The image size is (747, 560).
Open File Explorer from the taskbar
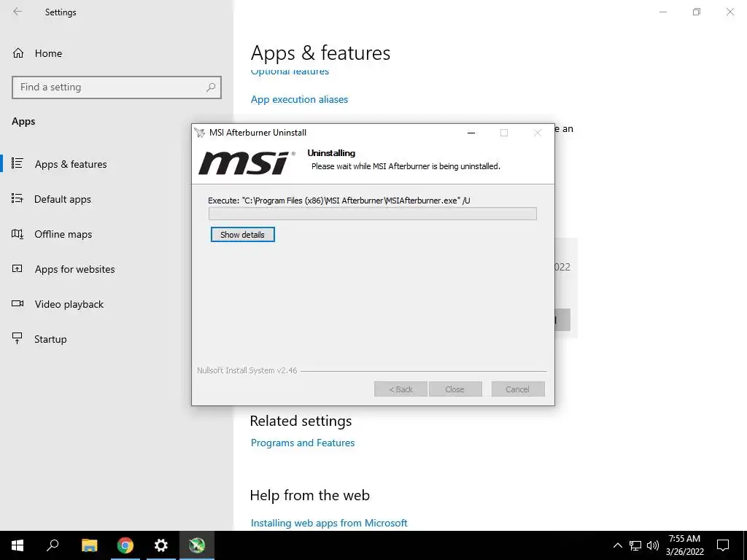tap(89, 545)
